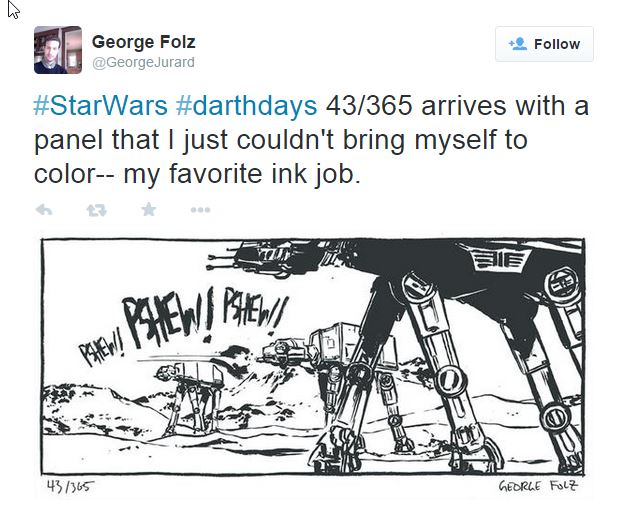The width and height of the screenshot is (617, 513).
Task: Open the AT-AT comic panel image
Action: tap(313, 357)
